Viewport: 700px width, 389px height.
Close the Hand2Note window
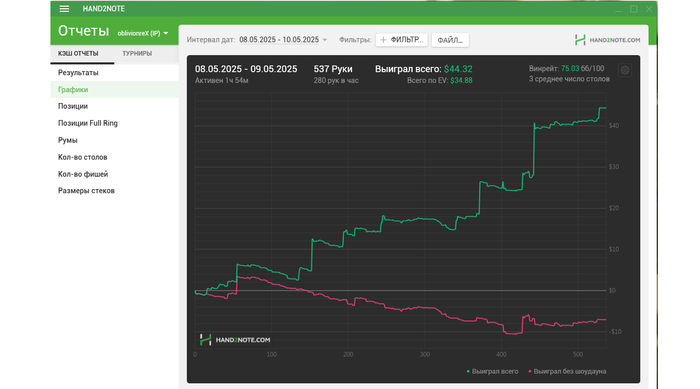coord(649,9)
